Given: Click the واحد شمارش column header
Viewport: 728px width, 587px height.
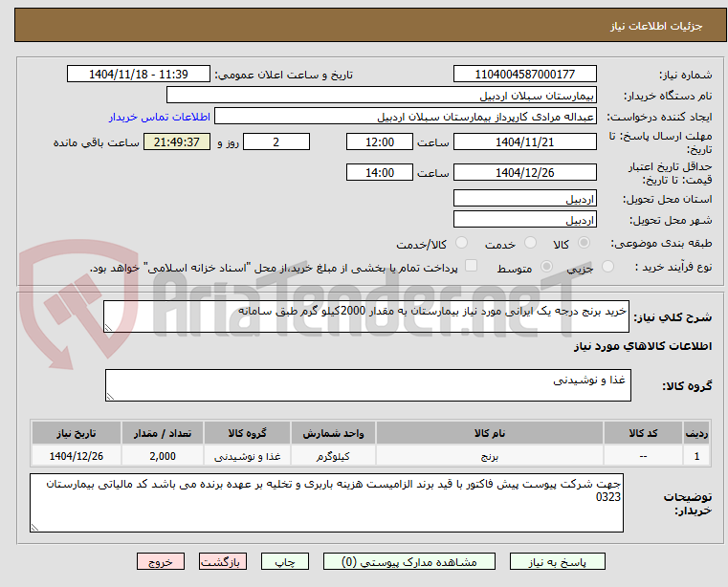Looking at the screenshot, I should pos(333,433).
